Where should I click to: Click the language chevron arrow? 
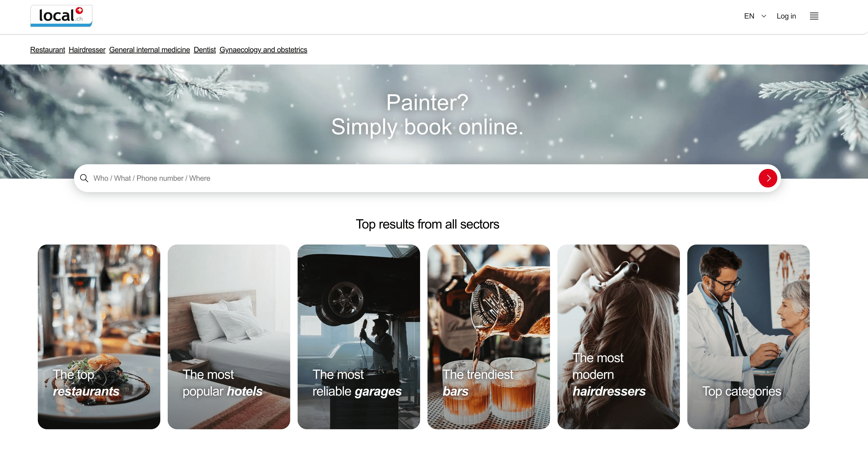764,16
